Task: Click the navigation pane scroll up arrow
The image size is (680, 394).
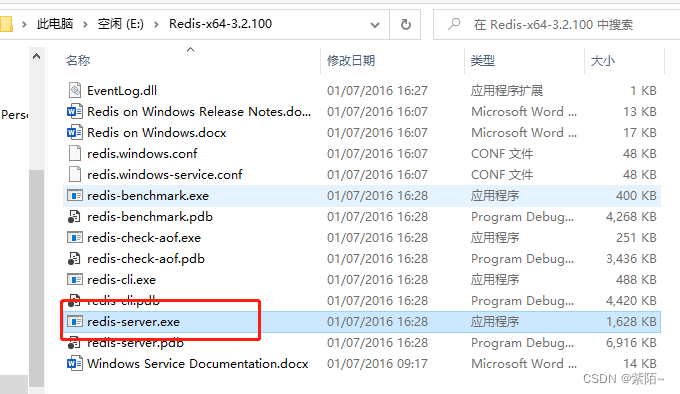Action: click(x=36, y=56)
